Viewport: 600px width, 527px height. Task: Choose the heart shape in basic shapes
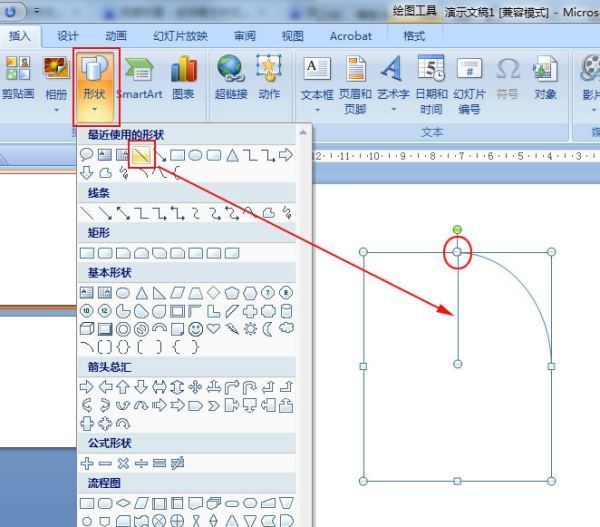tap(213, 328)
